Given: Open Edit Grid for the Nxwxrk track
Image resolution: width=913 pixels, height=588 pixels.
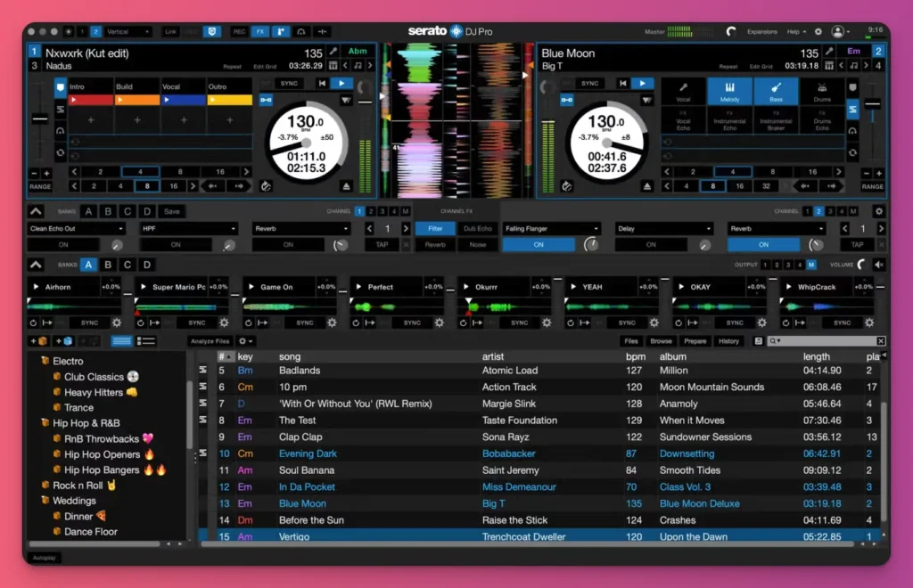Looking at the screenshot, I should click(265, 66).
